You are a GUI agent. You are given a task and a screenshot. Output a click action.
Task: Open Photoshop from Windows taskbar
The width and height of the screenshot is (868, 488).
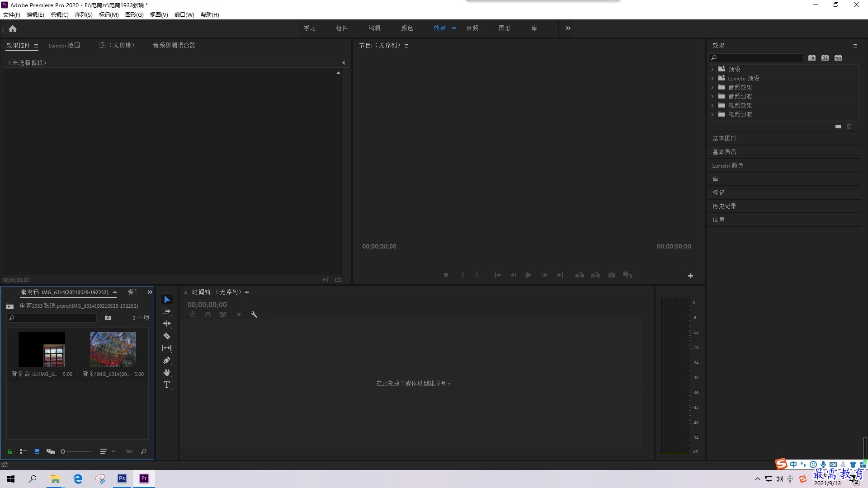pos(122,479)
